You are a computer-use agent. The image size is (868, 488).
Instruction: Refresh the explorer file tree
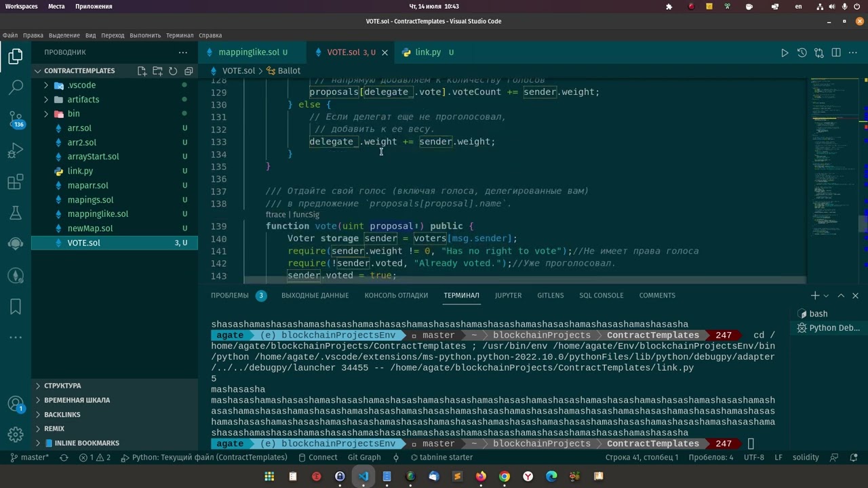pos(173,71)
